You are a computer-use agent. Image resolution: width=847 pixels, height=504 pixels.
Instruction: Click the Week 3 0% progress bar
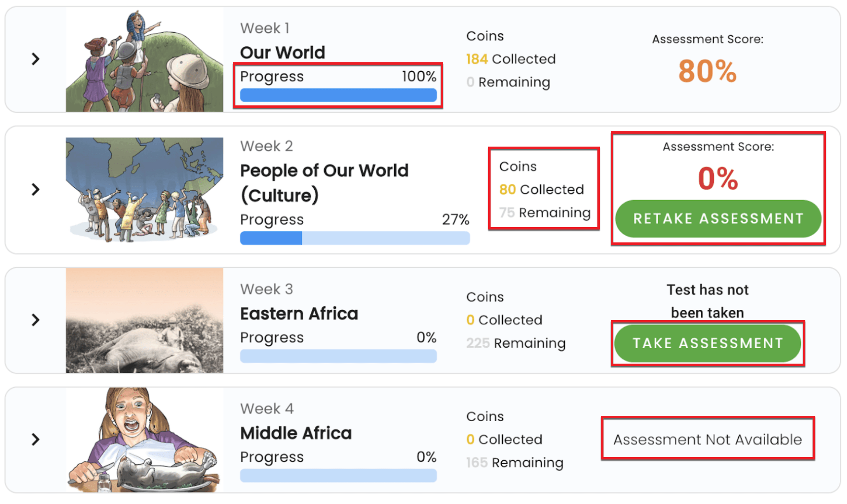[338, 356]
